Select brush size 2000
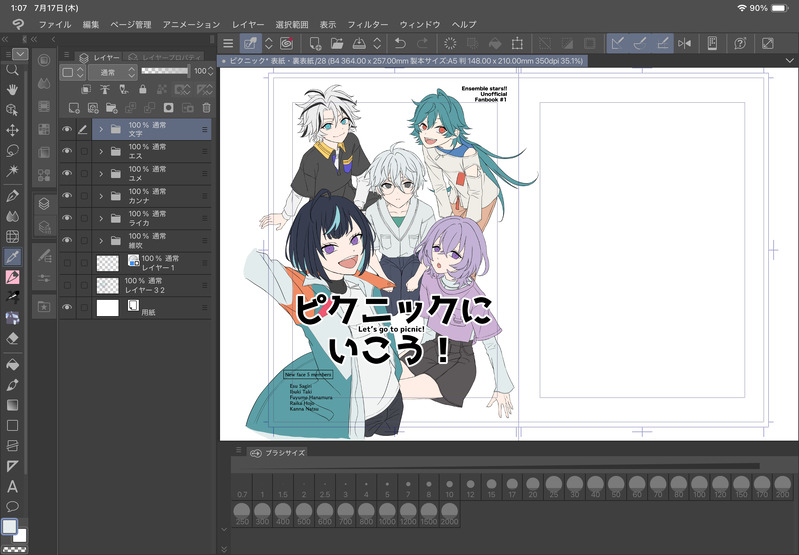Viewport: 799px width, 555px height. coord(449,515)
